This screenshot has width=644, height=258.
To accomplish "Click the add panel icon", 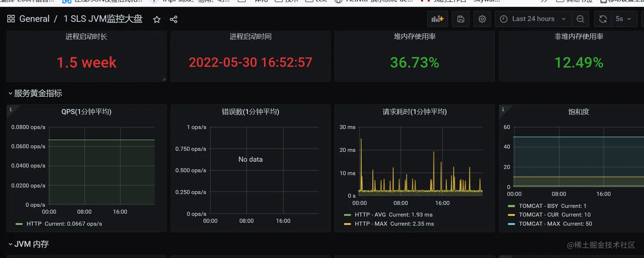I will point(437,19).
